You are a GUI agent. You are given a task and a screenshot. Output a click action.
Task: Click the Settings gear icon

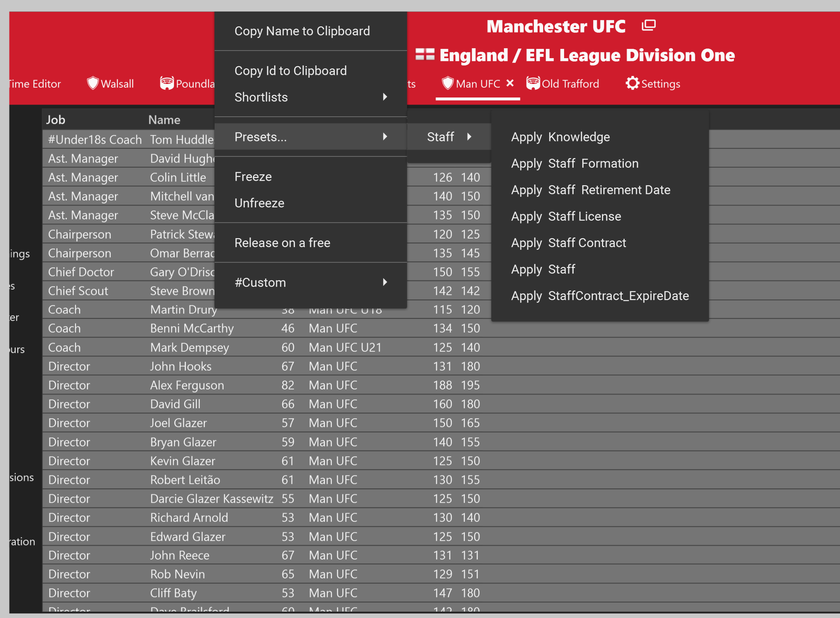[x=632, y=83]
